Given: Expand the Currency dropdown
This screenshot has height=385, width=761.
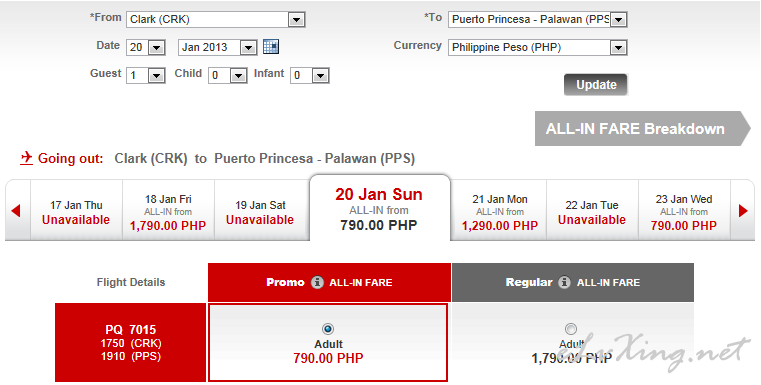Looking at the screenshot, I should pyautogui.click(x=538, y=48).
